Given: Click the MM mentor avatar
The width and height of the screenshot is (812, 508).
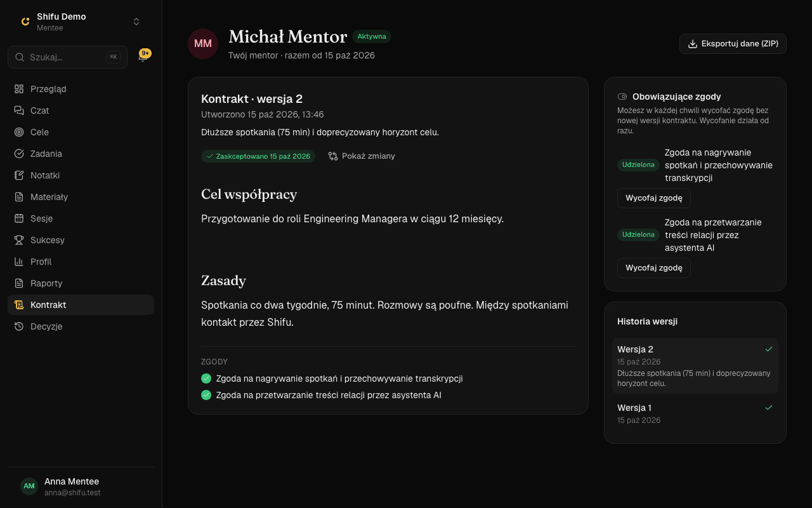Looking at the screenshot, I should [x=203, y=44].
